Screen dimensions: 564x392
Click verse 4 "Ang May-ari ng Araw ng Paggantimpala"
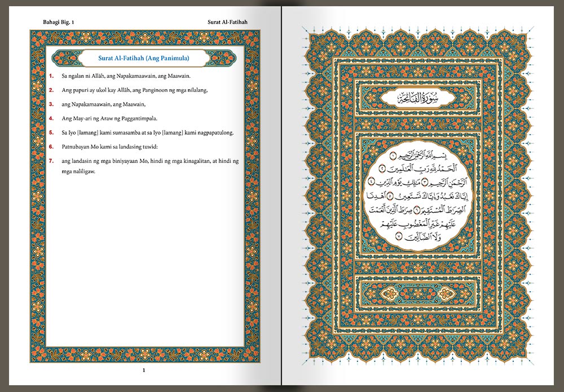[x=109, y=118]
